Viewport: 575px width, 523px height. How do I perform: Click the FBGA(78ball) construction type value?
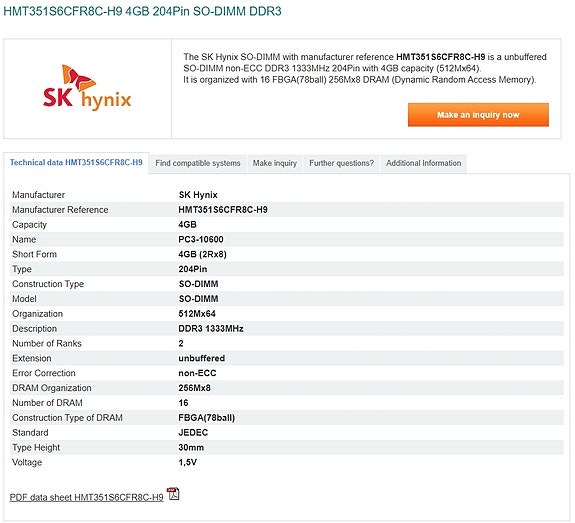206,418
